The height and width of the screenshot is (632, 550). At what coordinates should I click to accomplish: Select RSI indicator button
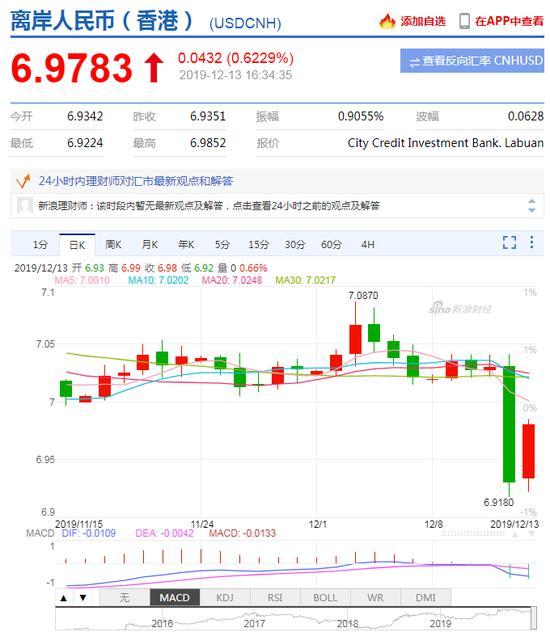coord(275,598)
